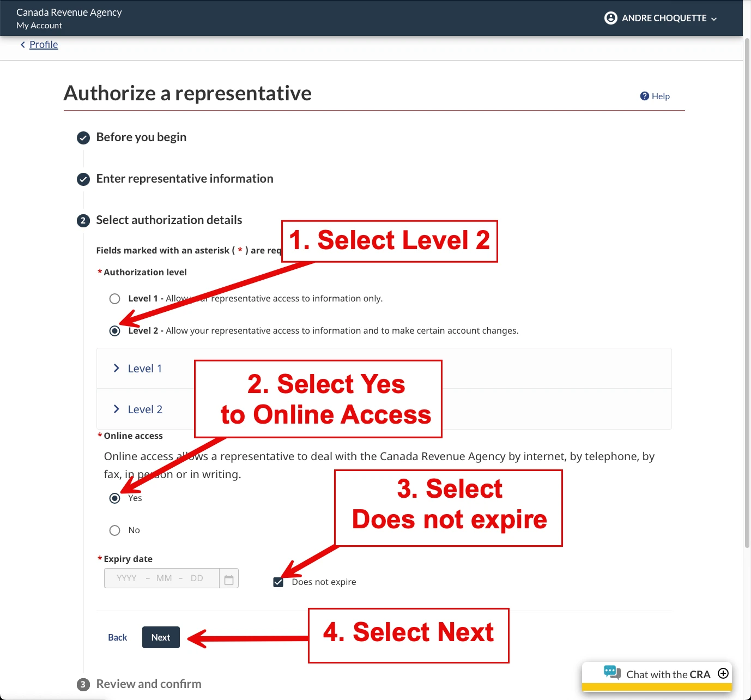Select the Level 1 authorization radio button
The width and height of the screenshot is (751, 700).
[114, 299]
